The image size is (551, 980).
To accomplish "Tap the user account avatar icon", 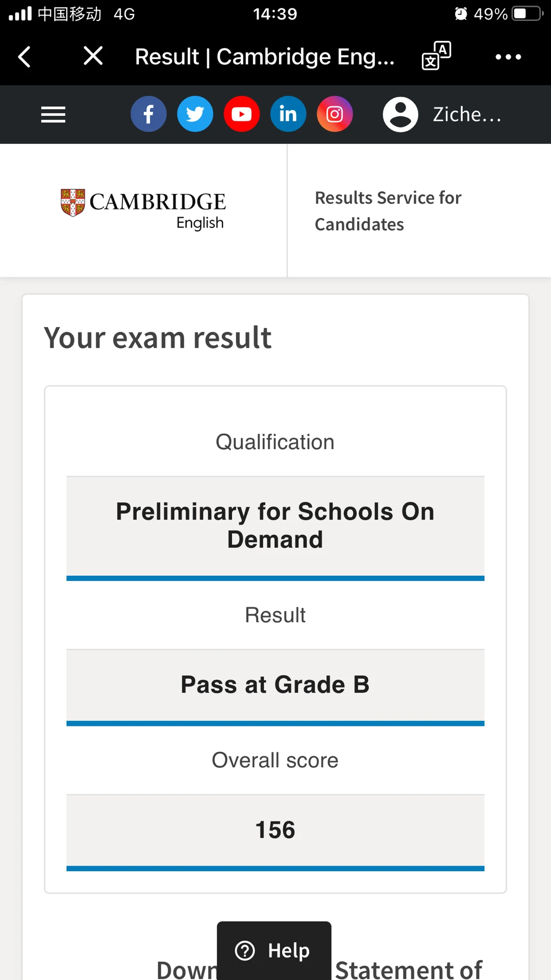I will pos(400,114).
